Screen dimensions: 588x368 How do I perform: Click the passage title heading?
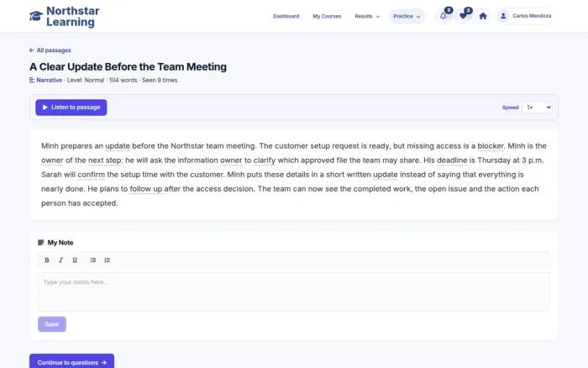128,66
